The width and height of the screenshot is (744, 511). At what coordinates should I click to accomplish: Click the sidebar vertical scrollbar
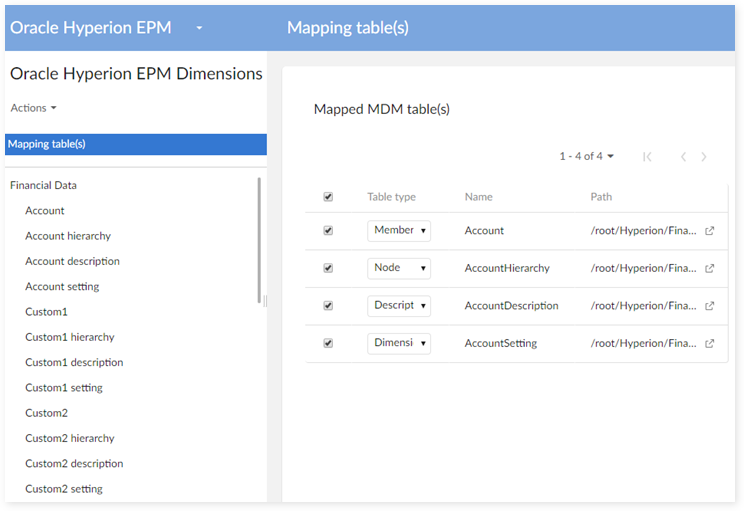[260, 240]
